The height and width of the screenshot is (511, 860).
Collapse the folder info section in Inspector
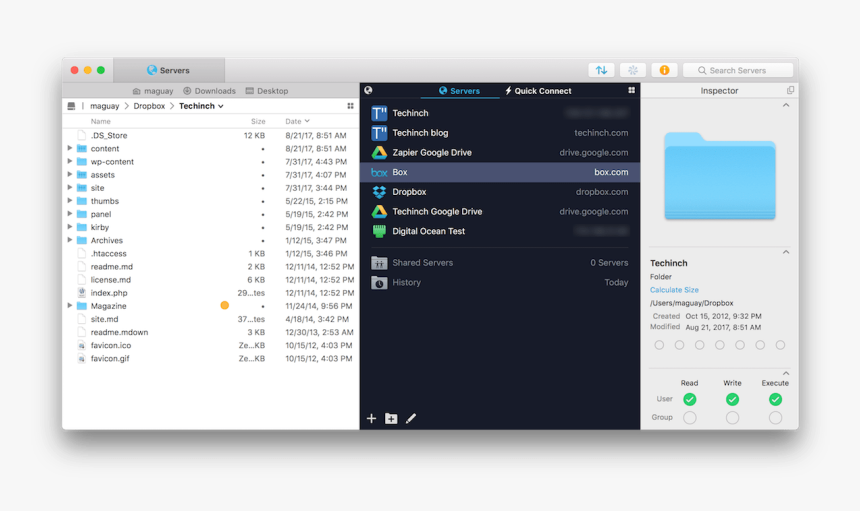786,252
